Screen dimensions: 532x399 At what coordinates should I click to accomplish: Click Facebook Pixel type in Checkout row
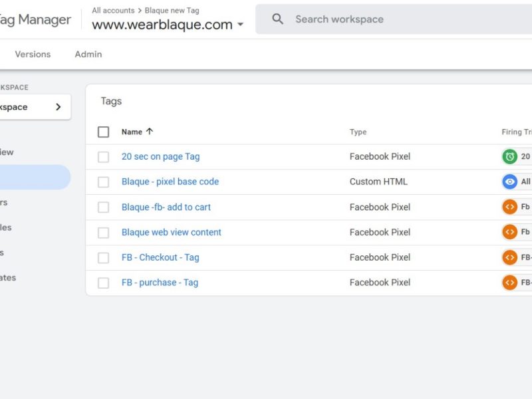tap(380, 257)
